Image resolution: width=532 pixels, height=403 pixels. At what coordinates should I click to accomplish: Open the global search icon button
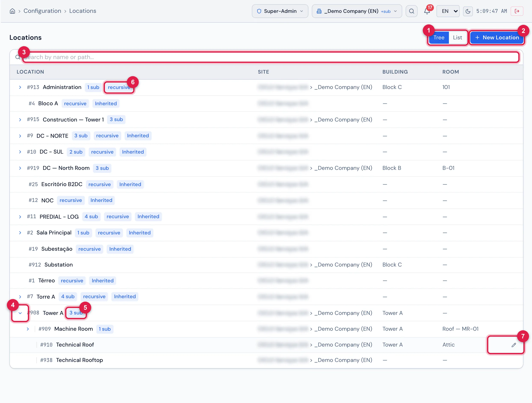coord(411,11)
